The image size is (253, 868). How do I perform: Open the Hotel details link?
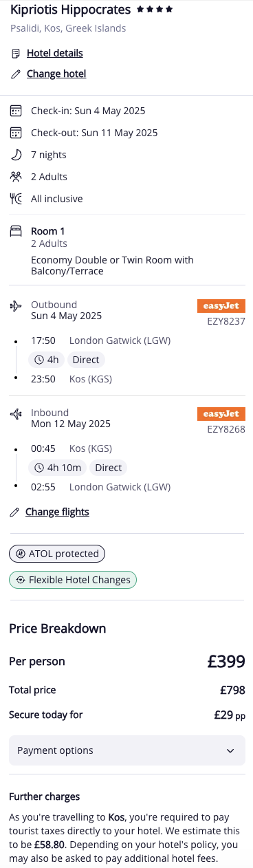(55, 53)
